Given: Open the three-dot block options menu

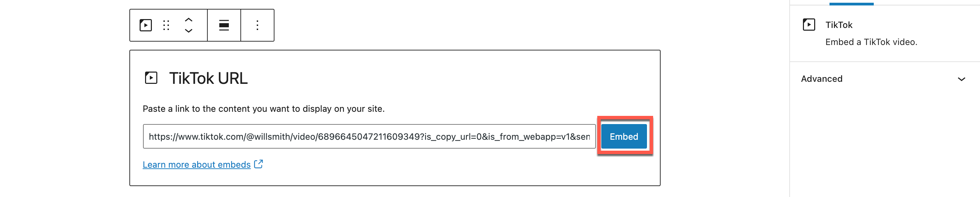Looking at the screenshot, I should (x=257, y=25).
